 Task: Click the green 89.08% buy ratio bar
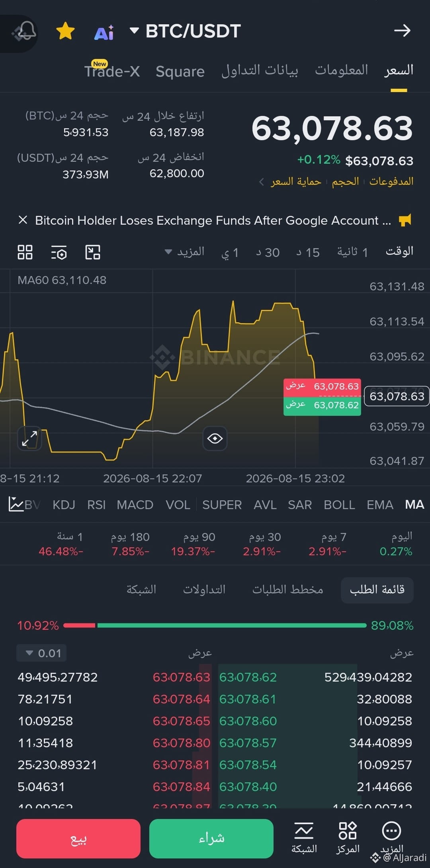[x=232, y=625]
